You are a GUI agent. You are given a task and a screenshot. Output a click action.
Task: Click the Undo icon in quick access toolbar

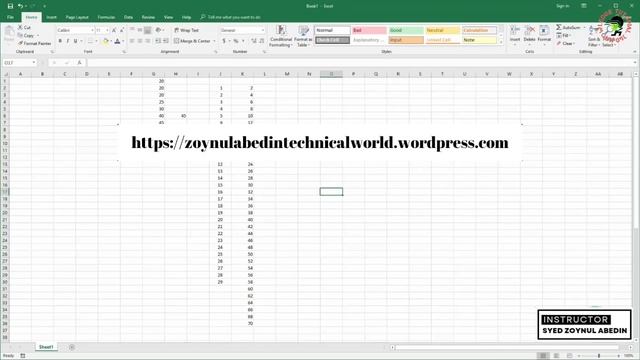tap(20, 6)
